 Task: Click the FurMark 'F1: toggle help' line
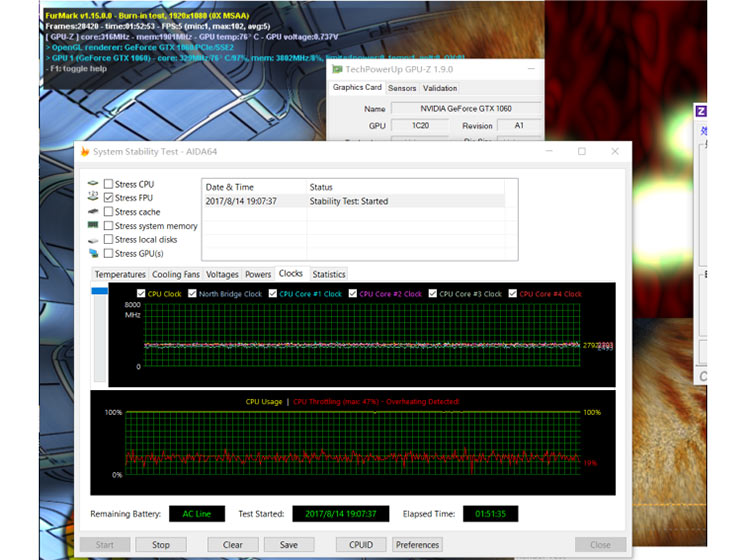(x=77, y=69)
